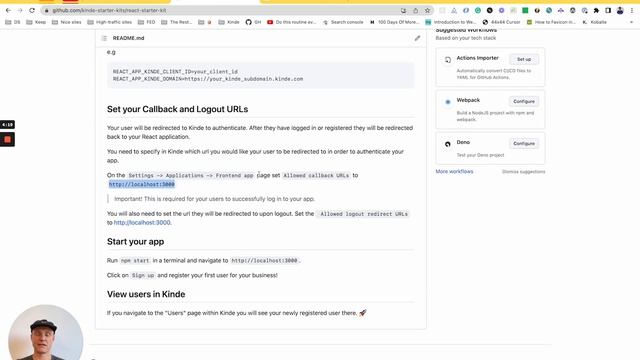The height and width of the screenshot is (360, 640).
Task: Open the DS bookmarks folder
Action: coord(13,22)
